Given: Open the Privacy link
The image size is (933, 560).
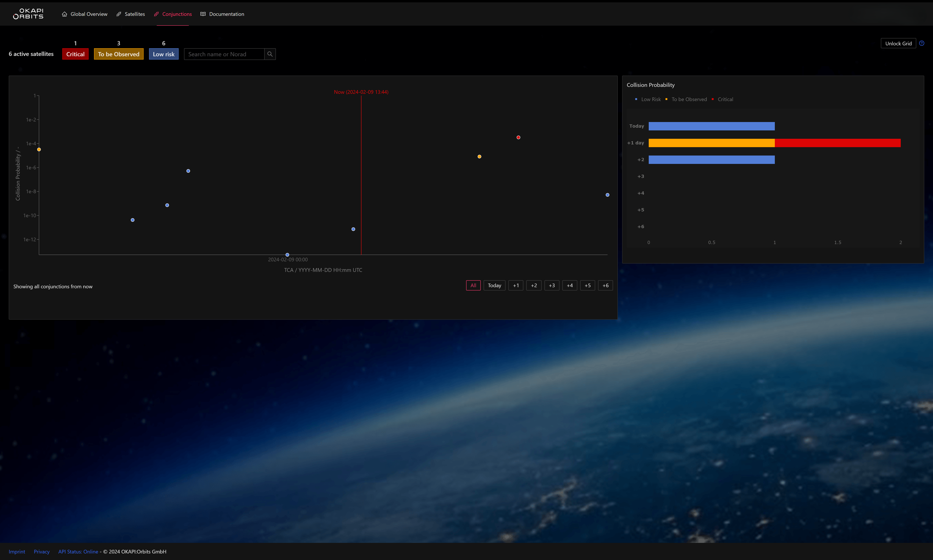Looking at the screenshot, I should point(42,552).
